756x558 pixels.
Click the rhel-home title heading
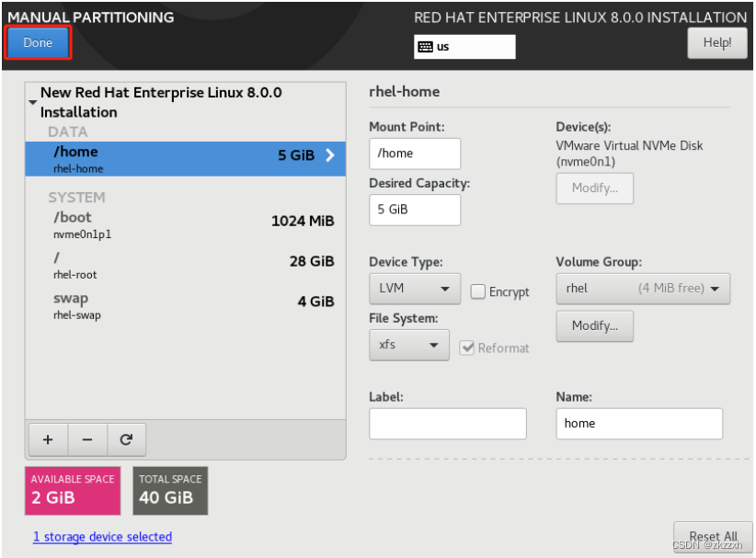pyautogui.click(x=404, y=92)
